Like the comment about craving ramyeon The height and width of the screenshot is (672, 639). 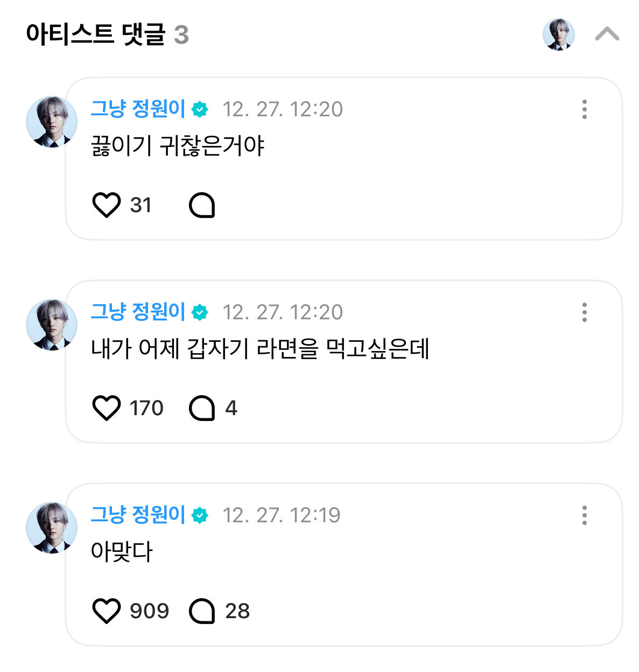pos(107,408)
